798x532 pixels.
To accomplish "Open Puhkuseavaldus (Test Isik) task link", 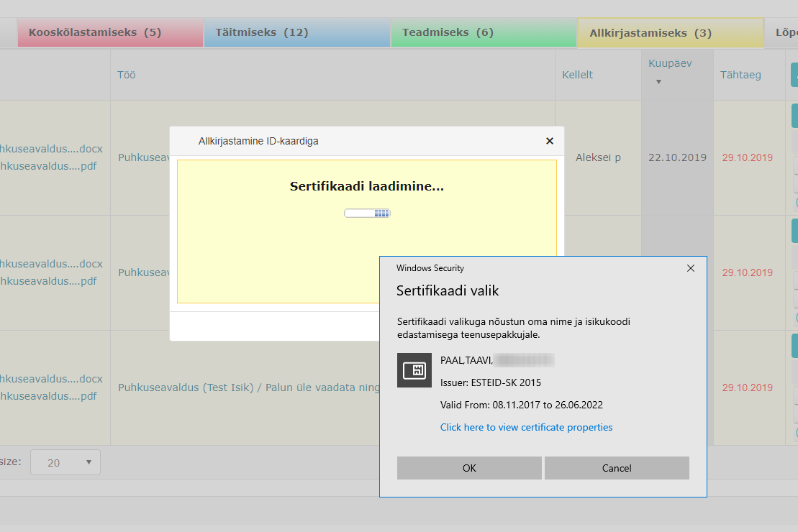I will (x=249, y=387).
